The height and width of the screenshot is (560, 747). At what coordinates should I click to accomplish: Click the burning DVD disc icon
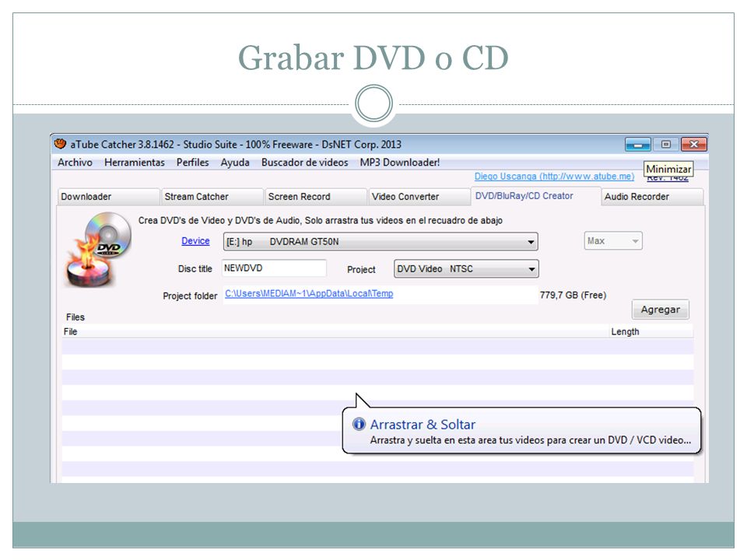click(x=99, y=250)
